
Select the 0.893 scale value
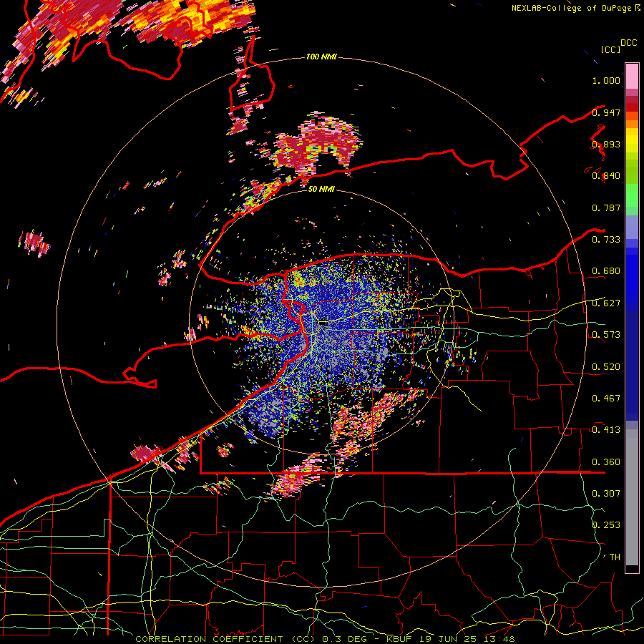coord(606,144)
